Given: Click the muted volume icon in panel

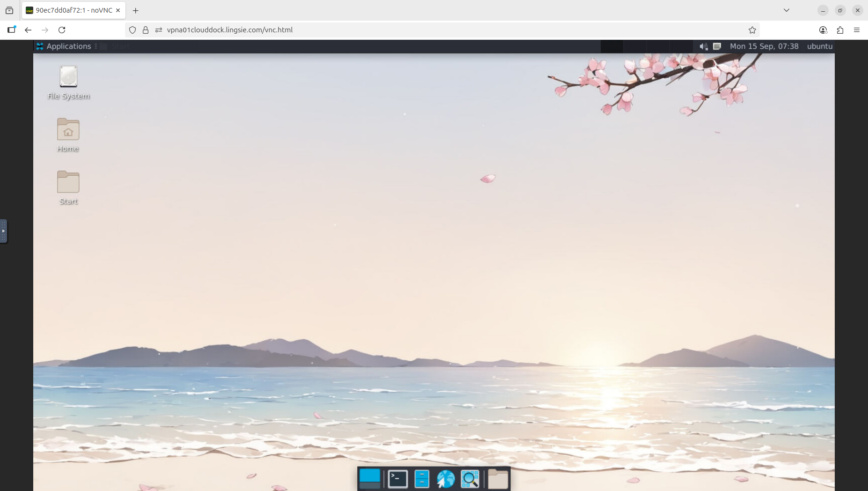Looking at the screenshot, I should tap(703, 46).
